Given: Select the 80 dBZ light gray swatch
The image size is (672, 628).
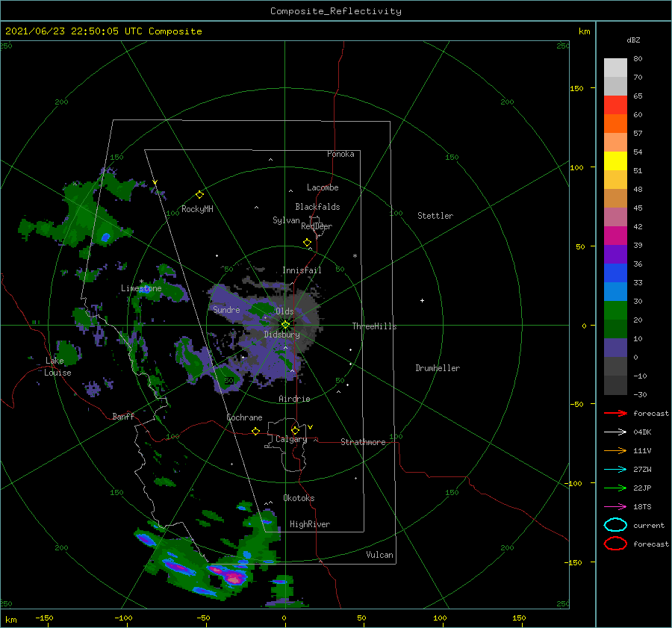Looking at the screenshot, I should (615, 67).
